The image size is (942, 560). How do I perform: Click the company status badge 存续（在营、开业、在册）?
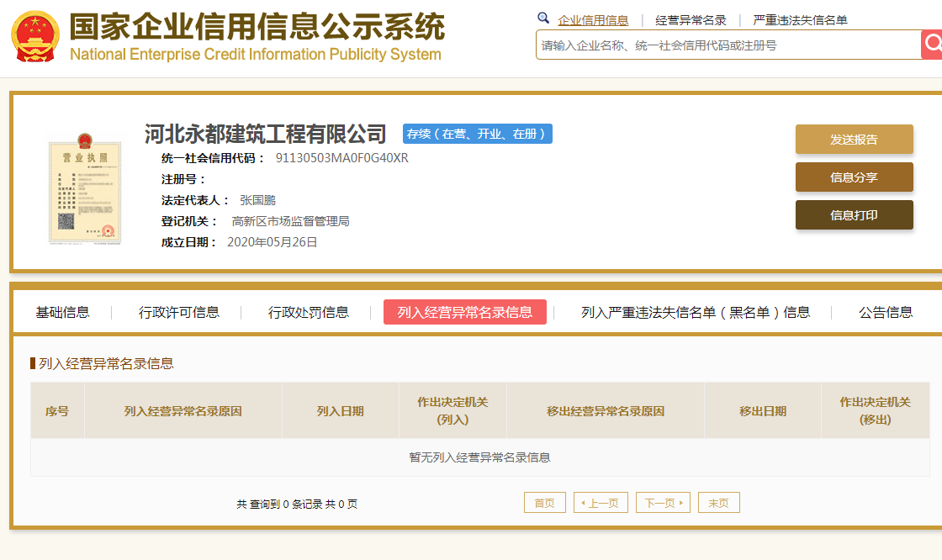click(x=478, y=134)
